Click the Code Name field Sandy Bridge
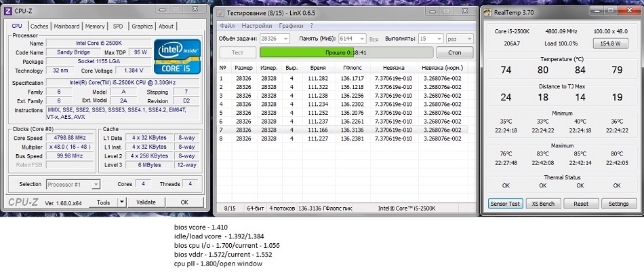644x273 pixels. point(73,52)
